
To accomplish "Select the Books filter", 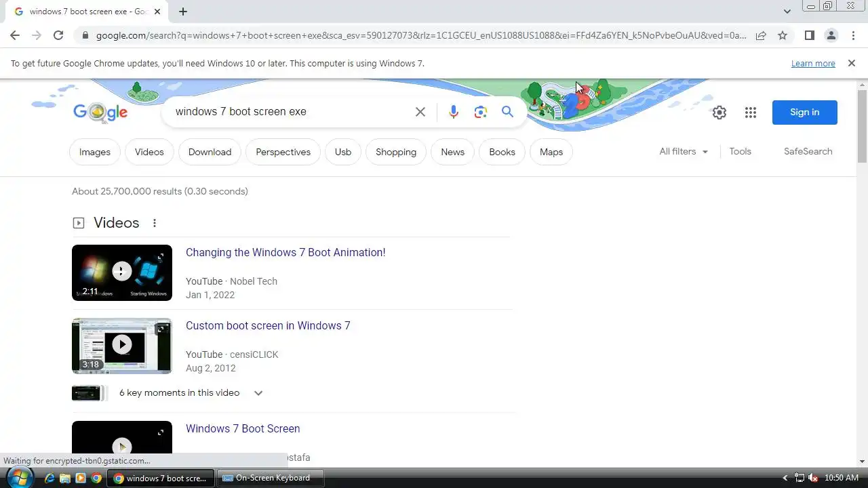I will click(x=502, y=152).
